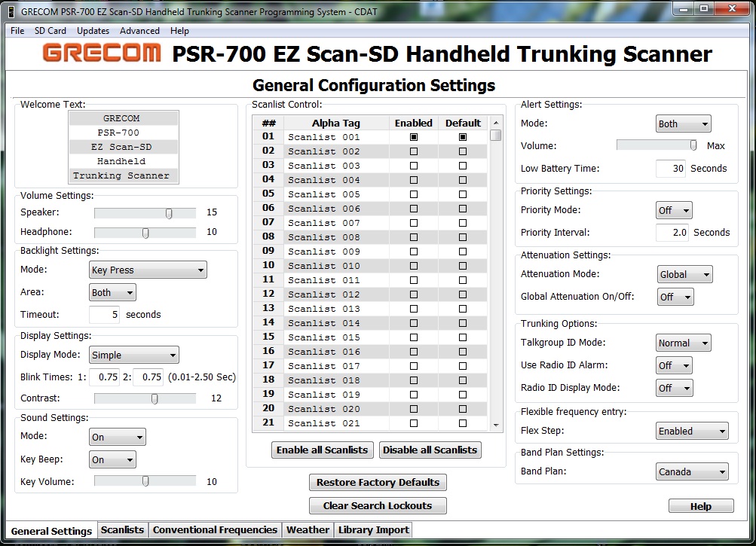Open Radio ID Display Mode dropdown
This screenshot has height=546, width=756.
(x=674, y=388)
